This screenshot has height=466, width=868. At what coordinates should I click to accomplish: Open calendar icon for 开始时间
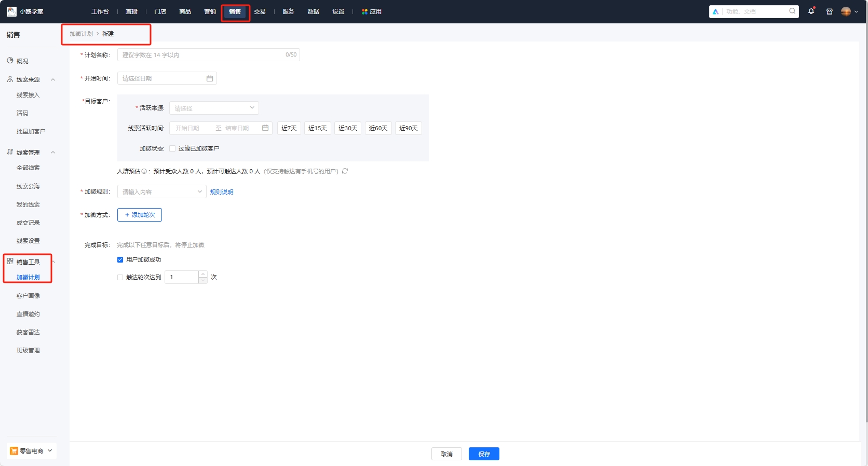[x=210, y=78]
